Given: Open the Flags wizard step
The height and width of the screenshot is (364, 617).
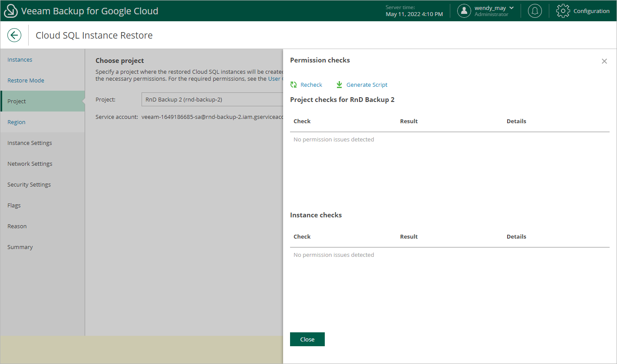Looking at the screenshot, I should [43, 205].
